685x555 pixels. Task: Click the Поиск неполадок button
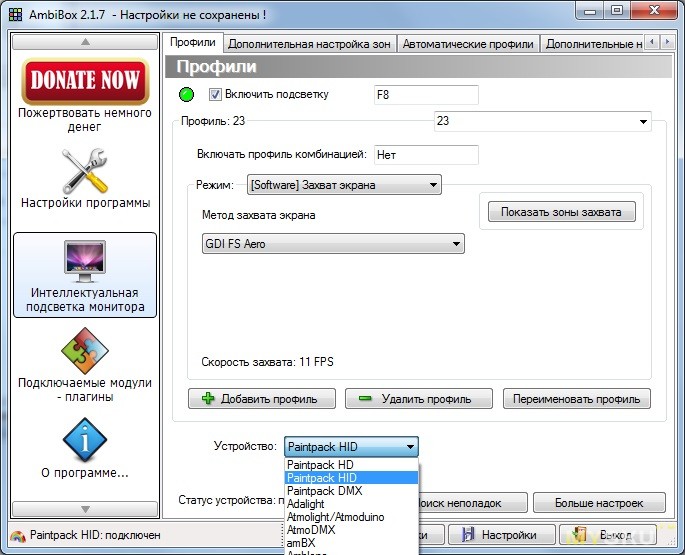coord(473,503)
